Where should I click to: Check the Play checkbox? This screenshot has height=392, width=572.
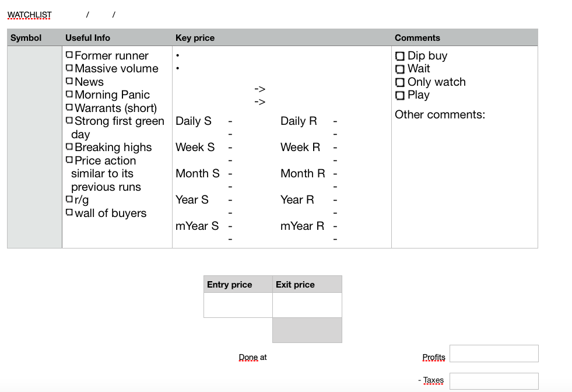point(400,95)
